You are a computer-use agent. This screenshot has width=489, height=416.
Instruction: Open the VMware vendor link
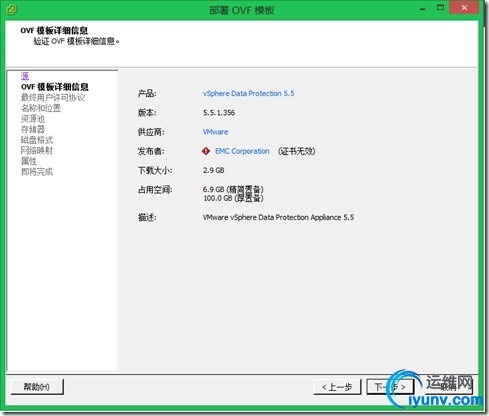[x=216, y=132]
